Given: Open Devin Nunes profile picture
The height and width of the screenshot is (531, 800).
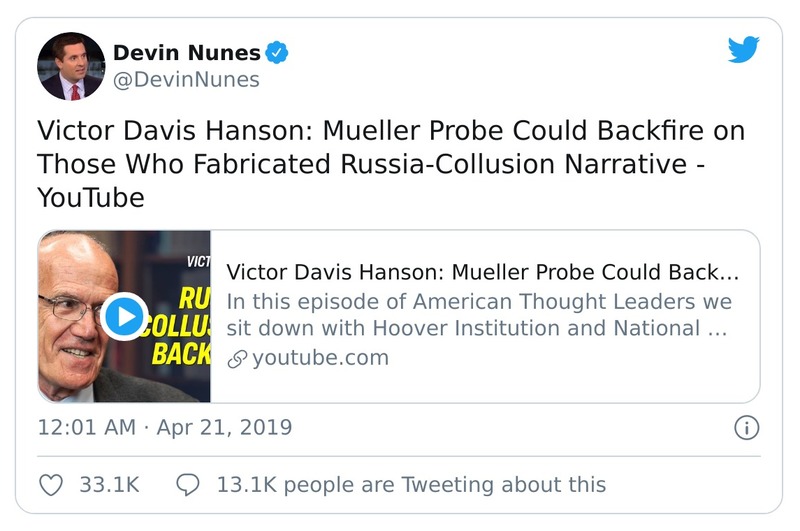Looking at the screenshot, I should [71, 66].
